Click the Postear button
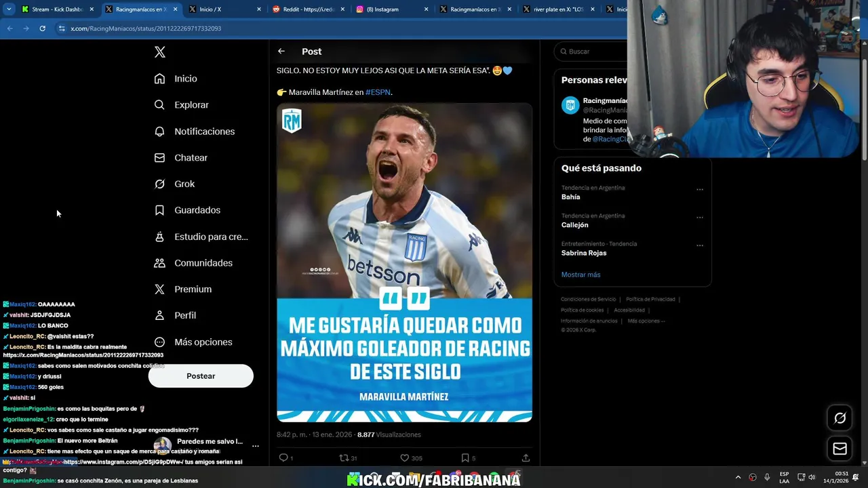 coord(201,376)
